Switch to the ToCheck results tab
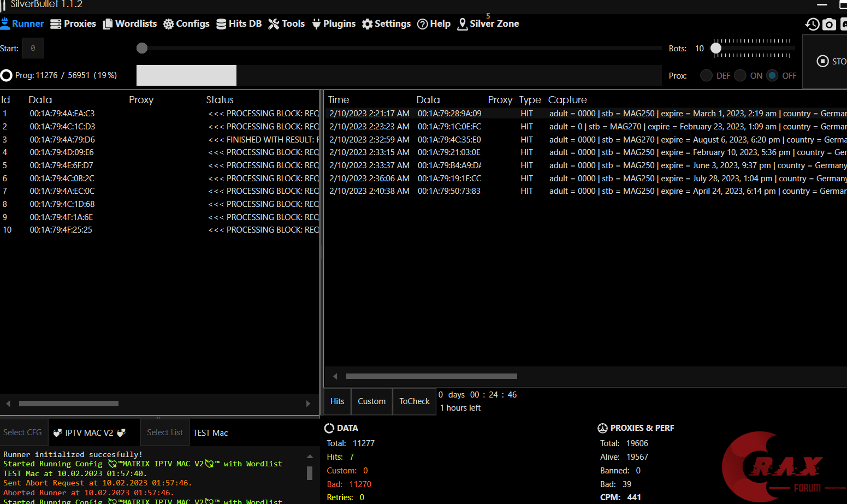The image size is (847, 504). point(414,401)
